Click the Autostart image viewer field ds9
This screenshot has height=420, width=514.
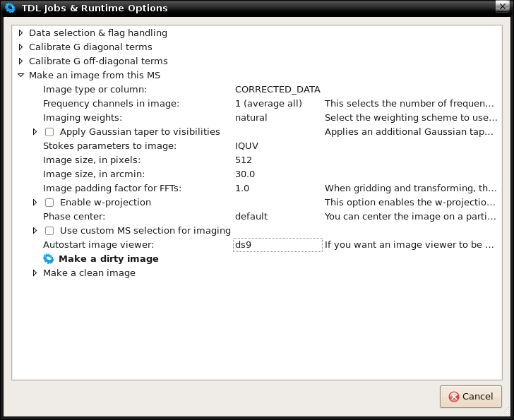277,245
